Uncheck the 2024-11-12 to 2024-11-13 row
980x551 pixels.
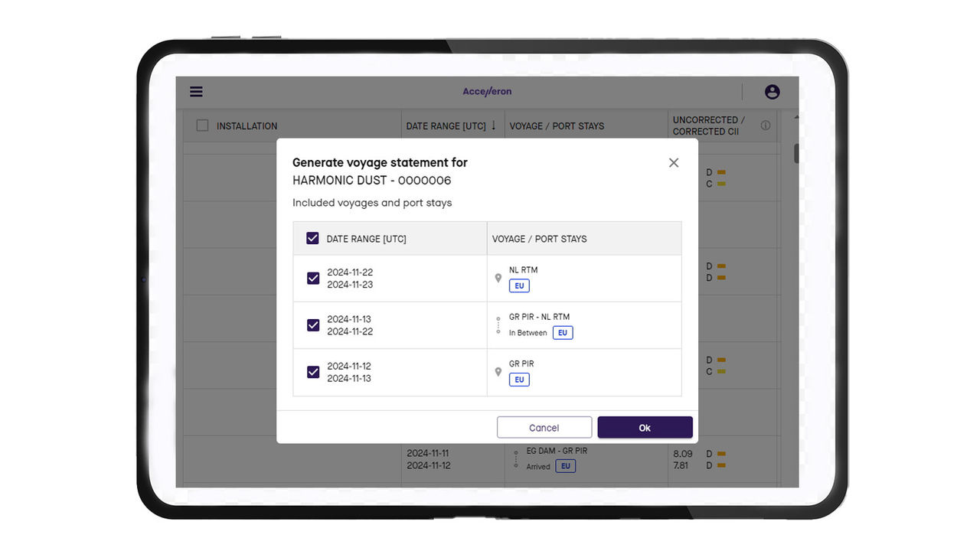[x=313, y=372]
